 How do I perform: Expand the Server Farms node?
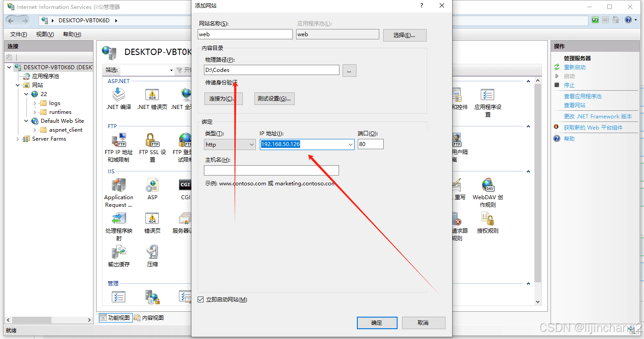pyautogui.click(x=18, y=139)
